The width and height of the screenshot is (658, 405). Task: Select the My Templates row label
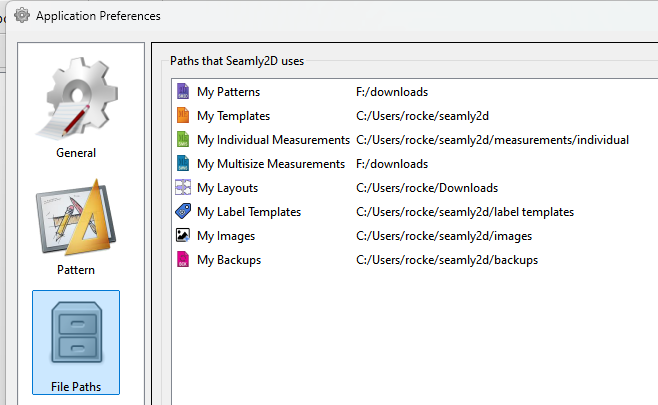tap(233, 116)
